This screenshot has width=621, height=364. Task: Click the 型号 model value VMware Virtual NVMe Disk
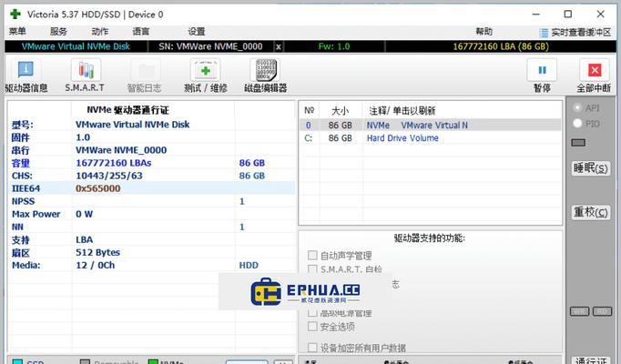click(132, 125)
